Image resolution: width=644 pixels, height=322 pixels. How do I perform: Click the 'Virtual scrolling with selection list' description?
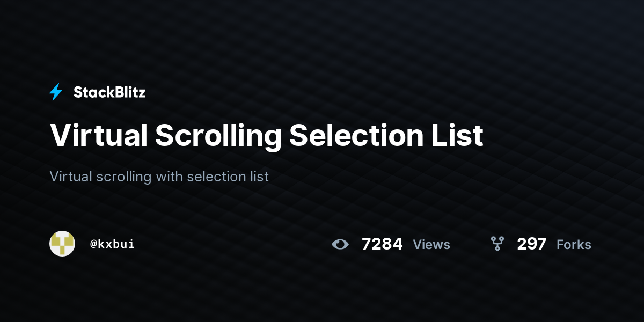[159, 176]
